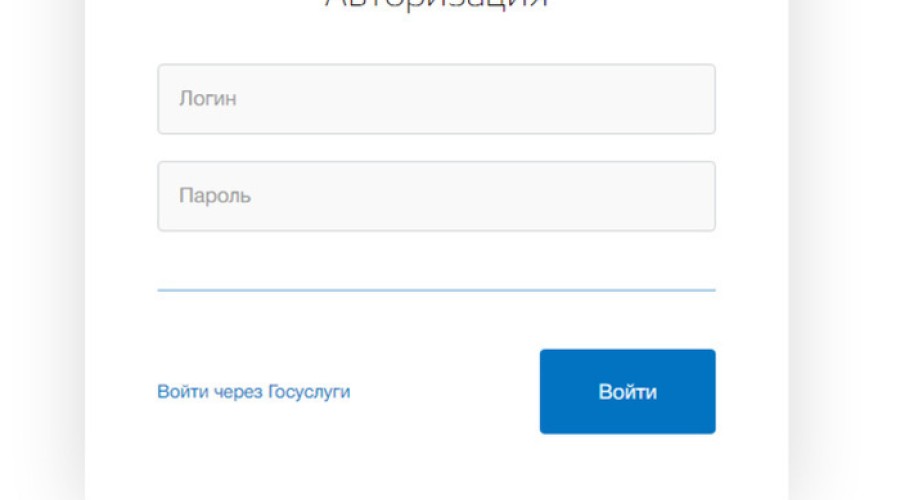
Task: Click the Логин input field
Action: point(436,99)
